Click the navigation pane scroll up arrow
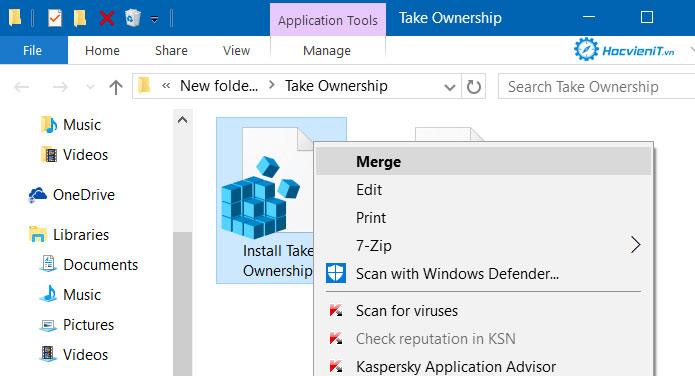 click(183, 120)
